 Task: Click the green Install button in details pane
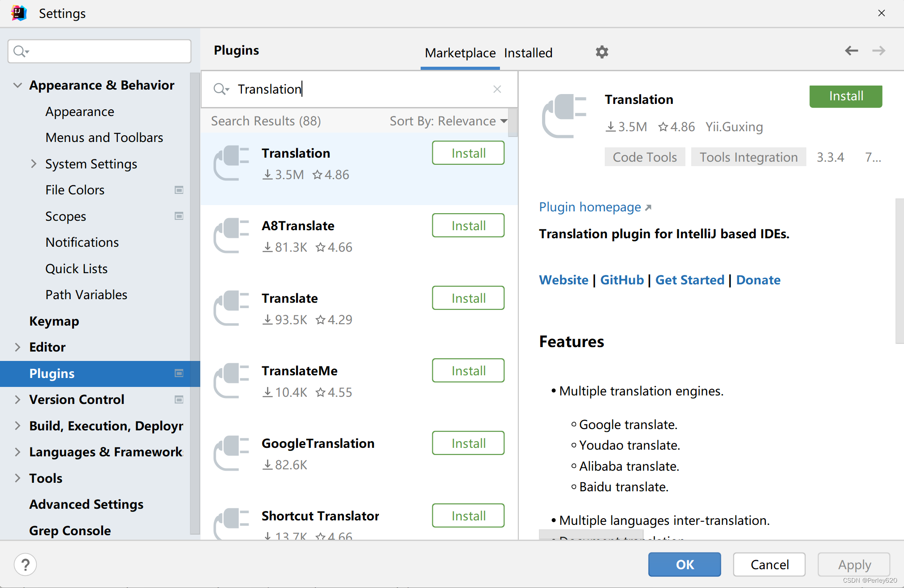point(846,96)
